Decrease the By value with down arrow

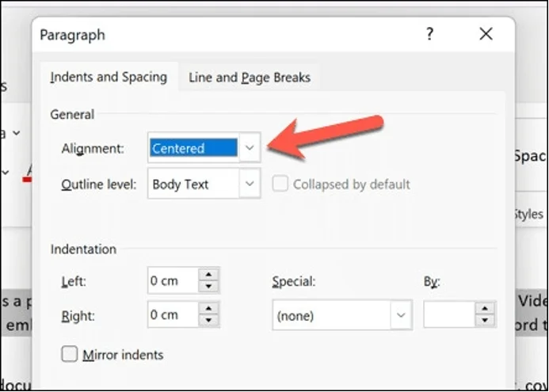(485, 321)
